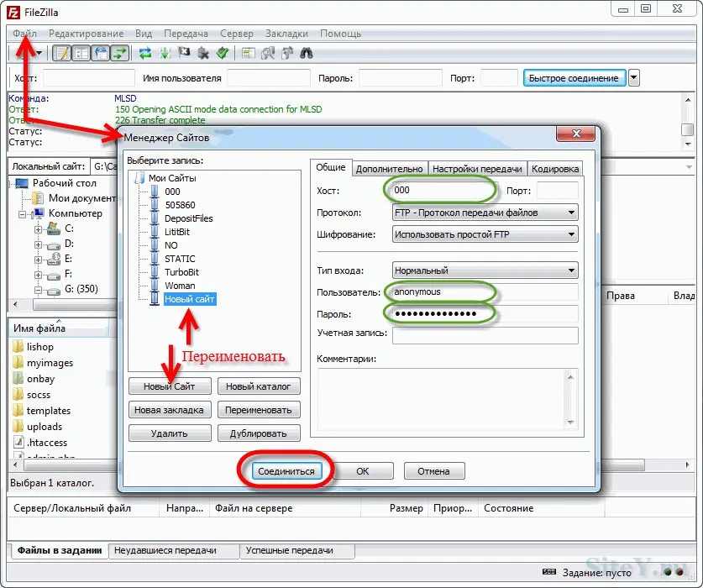Open the Протокол dropdown
The width and height of the screenshot is (703, 588).
(485, 213)
